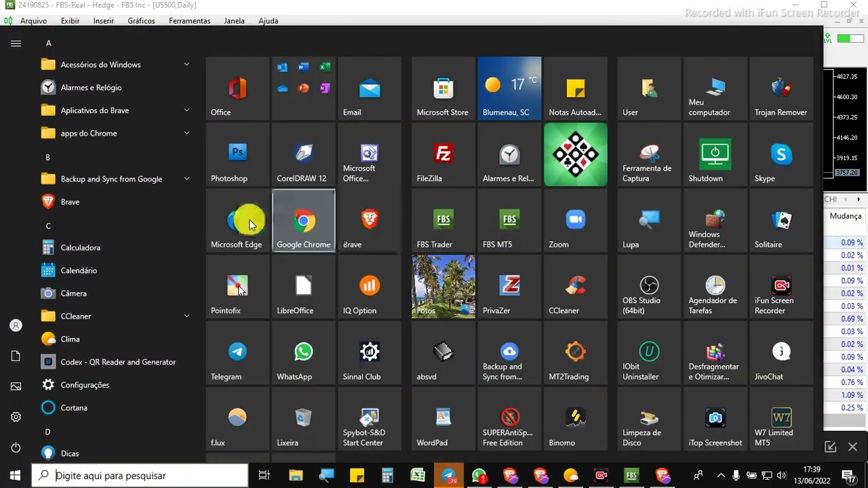
Task: Open the Gráficos menu
Action: tap(141, 21)
